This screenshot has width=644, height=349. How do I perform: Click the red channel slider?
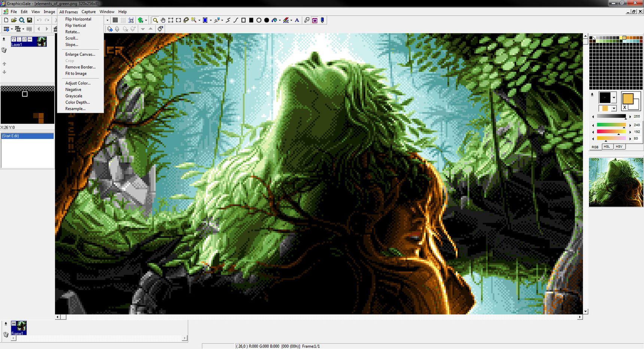(611, 125)
